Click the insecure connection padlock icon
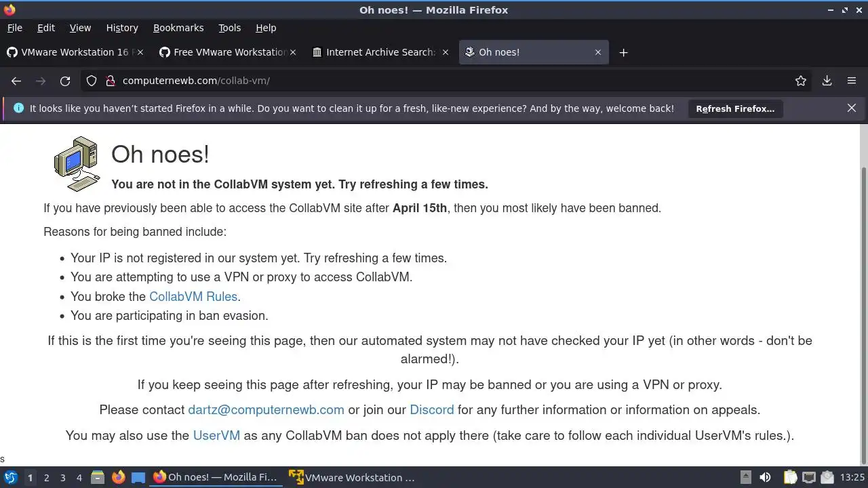868x488 pixels. click(x=110, y=81)
